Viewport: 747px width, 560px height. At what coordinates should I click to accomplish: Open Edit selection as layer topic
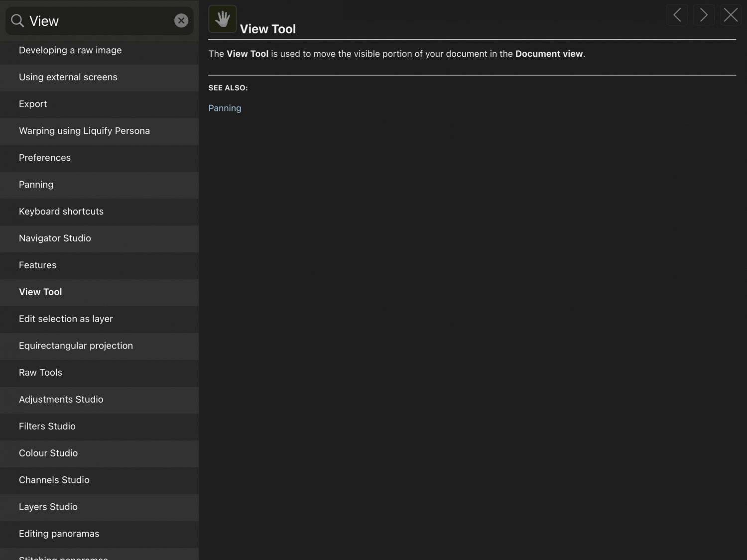[x=66, y=319]
